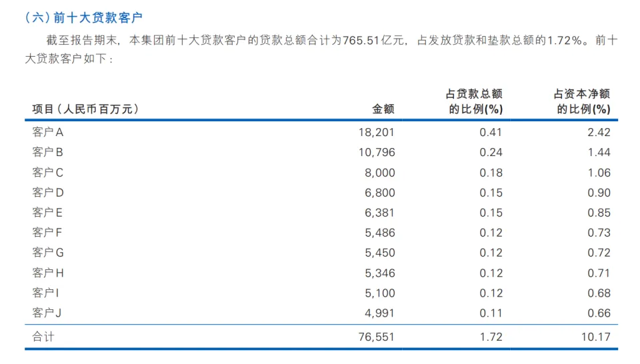The image size is (640, 364).
Task: Click the 10.17 capital ratio total
Action: (x=595, y=337)
